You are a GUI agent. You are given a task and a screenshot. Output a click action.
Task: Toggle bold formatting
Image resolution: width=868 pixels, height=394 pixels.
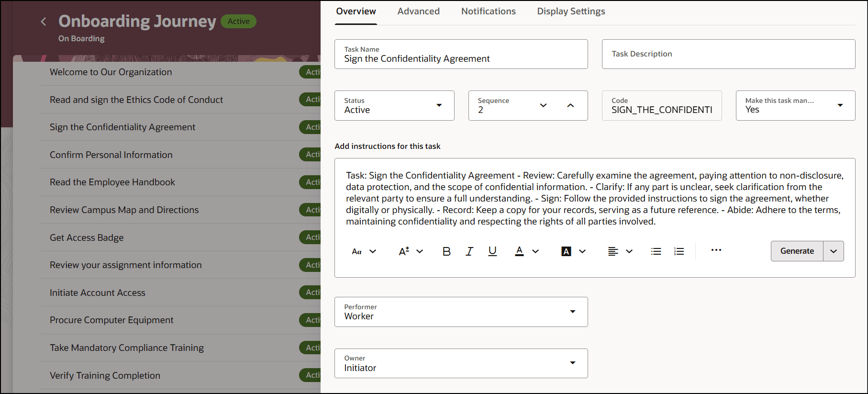coord(446,251)
